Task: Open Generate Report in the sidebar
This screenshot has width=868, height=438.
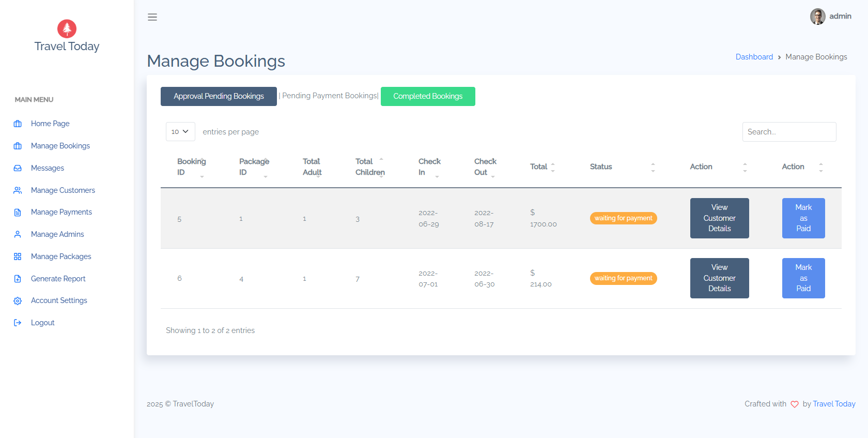Action: pyautogui.click(x=58, y=279)
